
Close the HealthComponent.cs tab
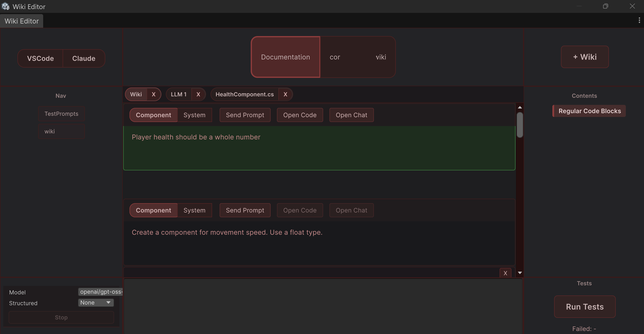pyautogui.click(x=285, y=94)
